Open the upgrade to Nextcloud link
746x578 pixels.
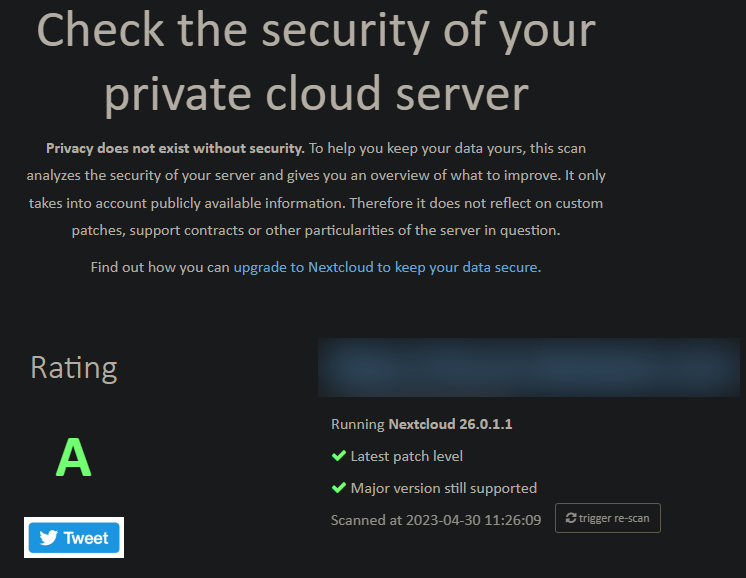click(x=385, y=267)
